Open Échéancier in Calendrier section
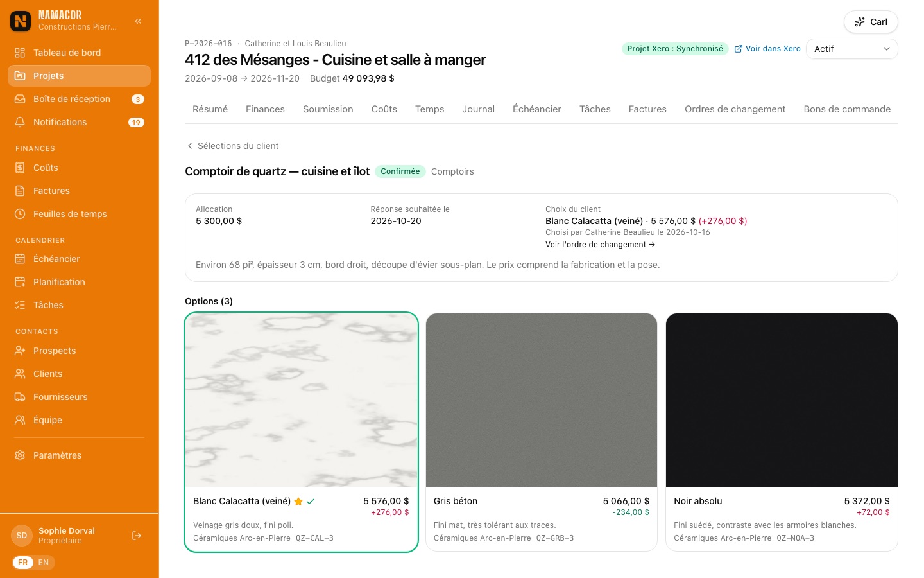Screen dimensions: 924x578 79,259
